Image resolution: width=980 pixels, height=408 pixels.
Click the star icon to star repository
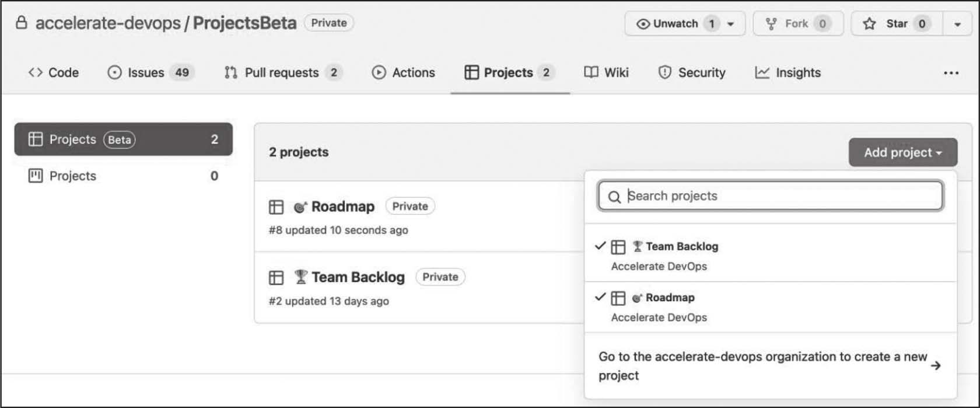coord(869,24)
